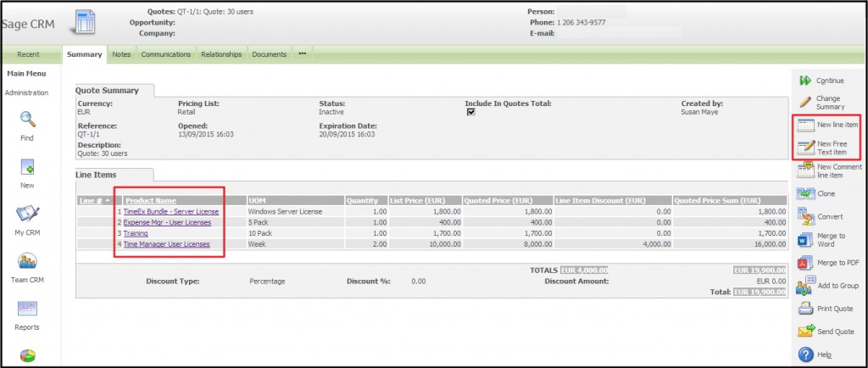
Task: Click the Merge to PDF label
Action: click(838, 263)
